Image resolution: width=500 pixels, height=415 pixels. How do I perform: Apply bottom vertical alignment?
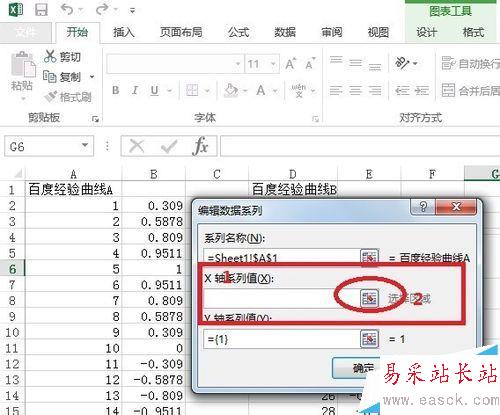pos(375,66)
